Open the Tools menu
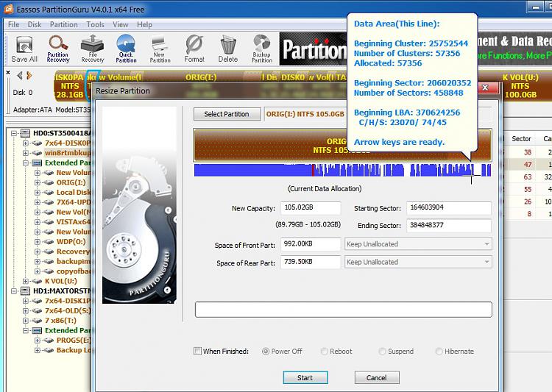Image resolution: width=552 pixels, height=392 pixels. 96,24
